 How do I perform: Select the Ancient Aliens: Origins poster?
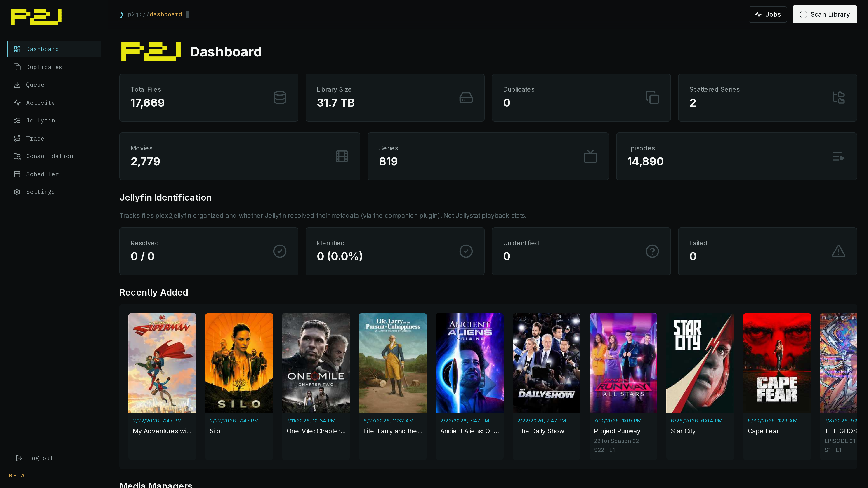469,363
